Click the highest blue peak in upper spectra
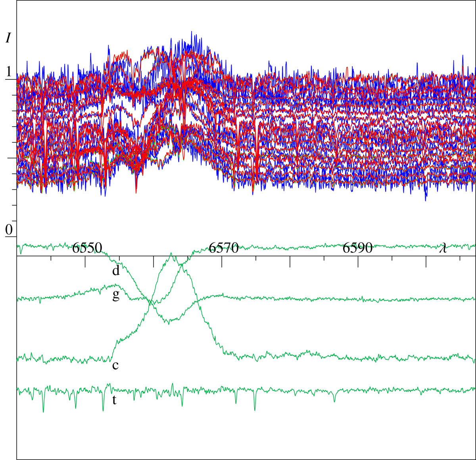This screenshot has width=476, height=460. [192, 33]
